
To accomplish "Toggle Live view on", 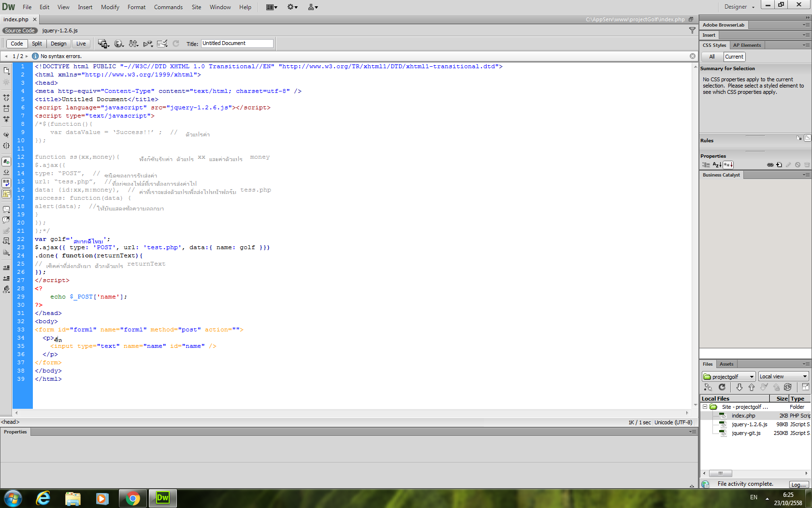I will coord(81,44).
